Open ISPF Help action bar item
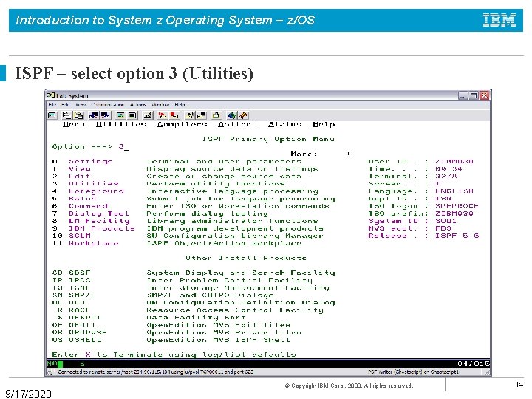Image resolution: width=532 pixels, height=399 pixels. point(324,125)
